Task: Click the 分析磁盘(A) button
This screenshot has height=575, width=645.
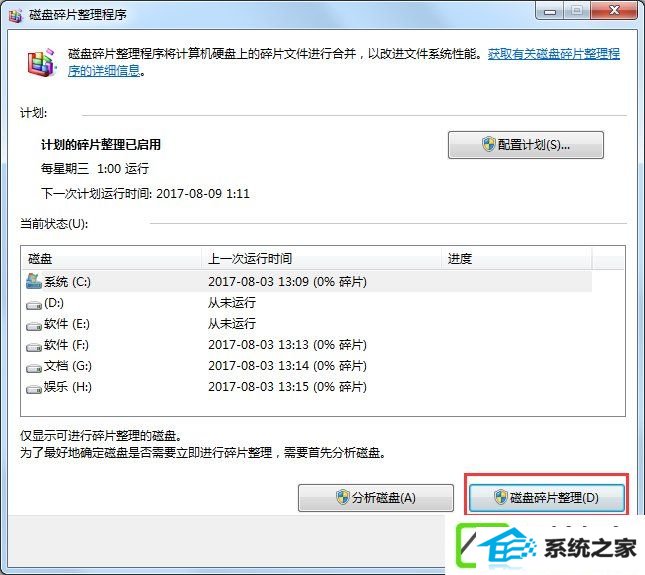Action: (376, 498)
